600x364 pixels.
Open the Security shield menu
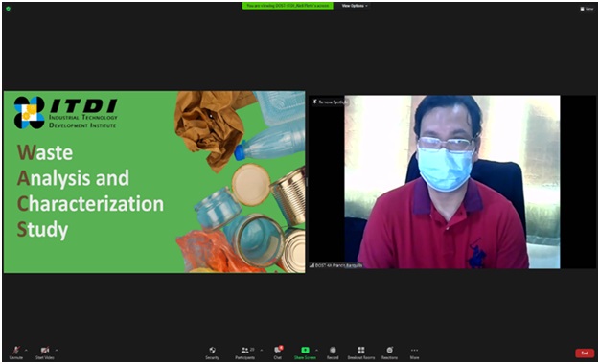click(x=212, y=353)
